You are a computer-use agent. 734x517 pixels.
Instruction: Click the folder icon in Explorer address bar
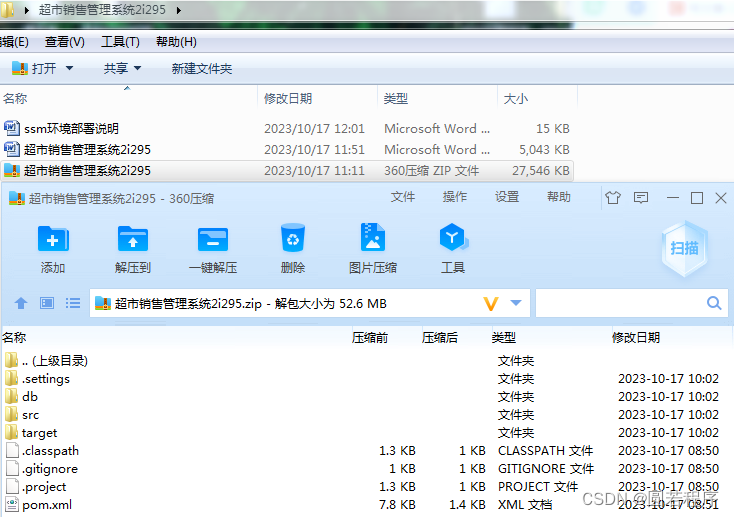tap(7, 9)
